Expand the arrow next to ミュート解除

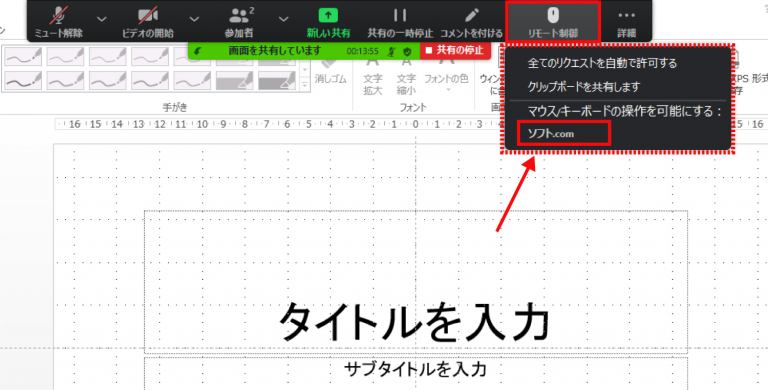(101, 19)
